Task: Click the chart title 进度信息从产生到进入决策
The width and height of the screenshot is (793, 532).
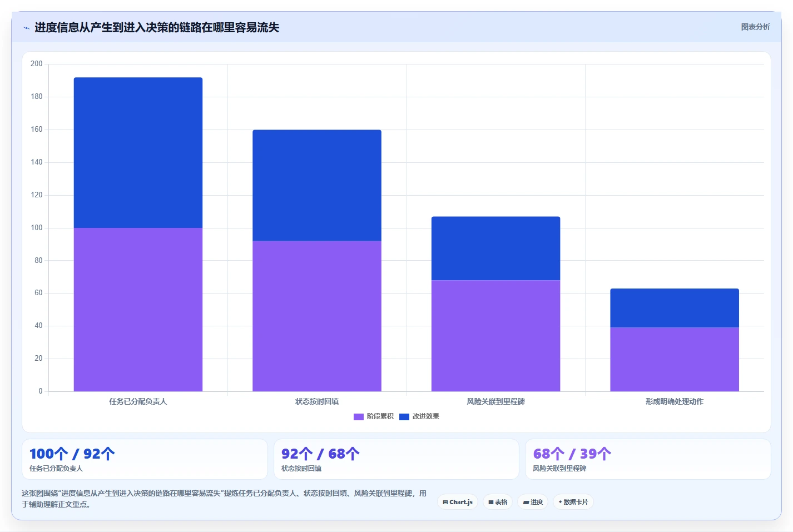Action: 157,27
